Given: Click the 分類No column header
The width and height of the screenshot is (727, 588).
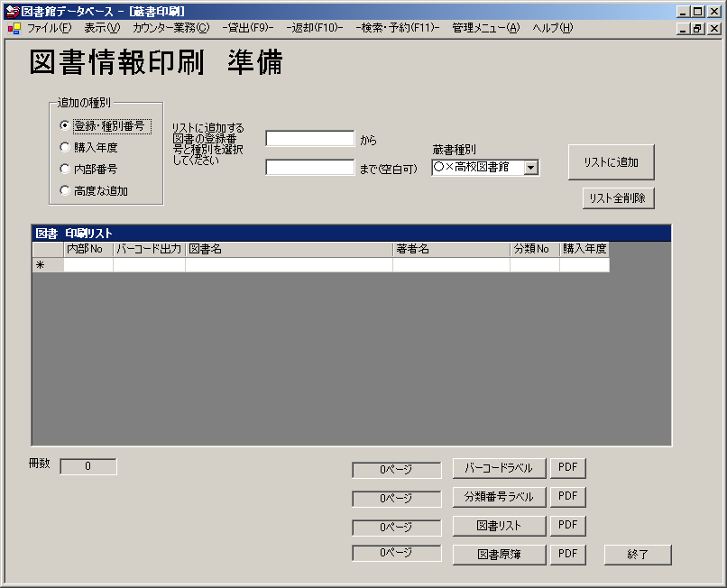Looking at the screenshot, I should [x=535, y=250].
